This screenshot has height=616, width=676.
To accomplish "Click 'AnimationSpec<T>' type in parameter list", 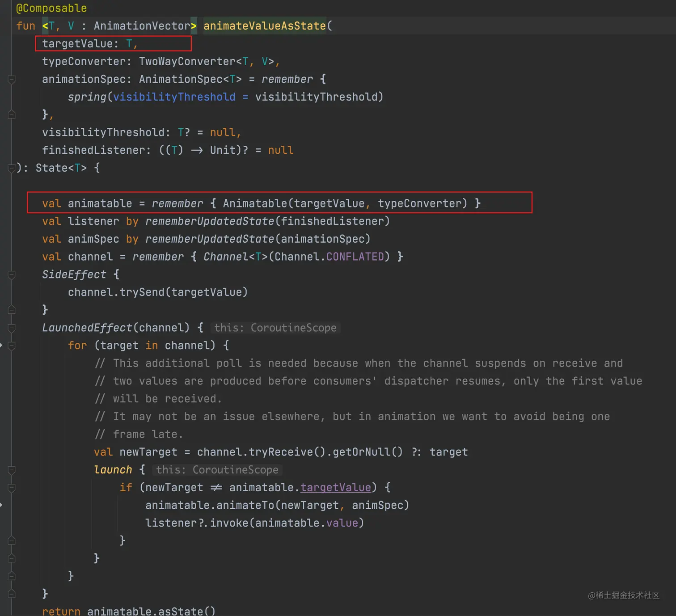I will pos(190,79).
